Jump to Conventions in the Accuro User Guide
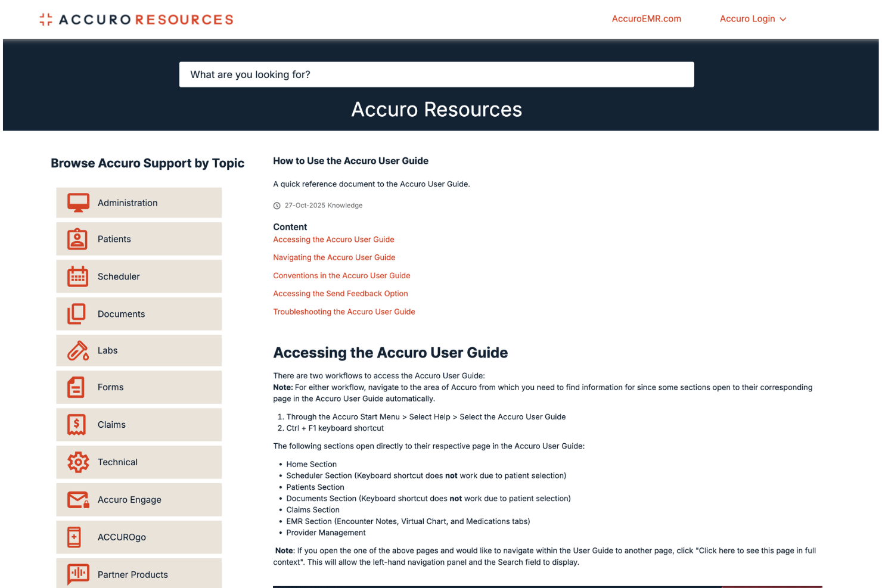882x588 pixels. pos(341,276)
